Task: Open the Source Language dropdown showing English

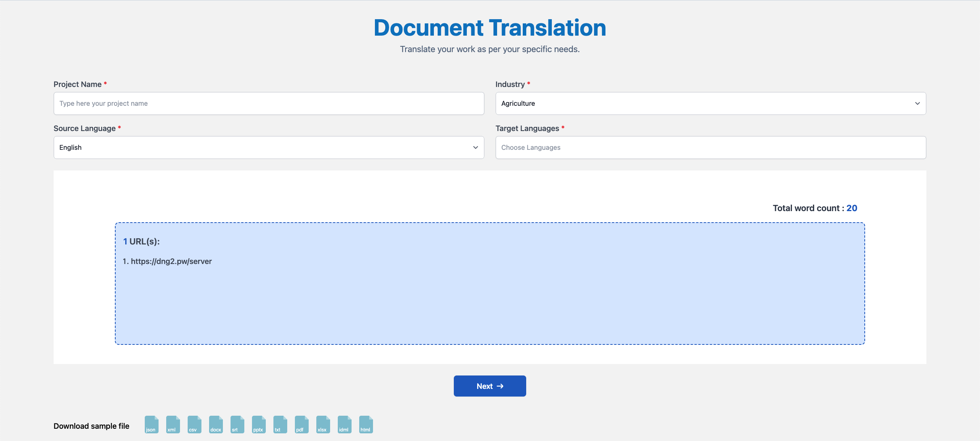Action: pyautogui.click(x=269, y=148)
